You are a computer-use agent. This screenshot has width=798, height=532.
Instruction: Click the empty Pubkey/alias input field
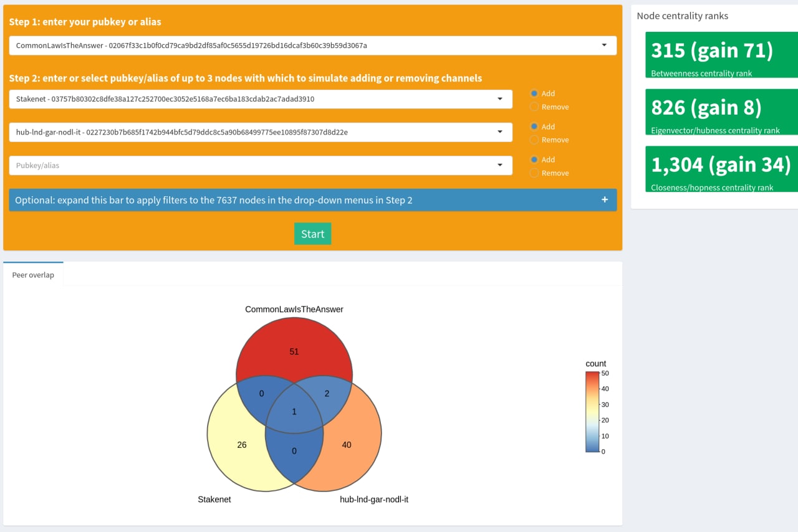(x=249, y=166)
